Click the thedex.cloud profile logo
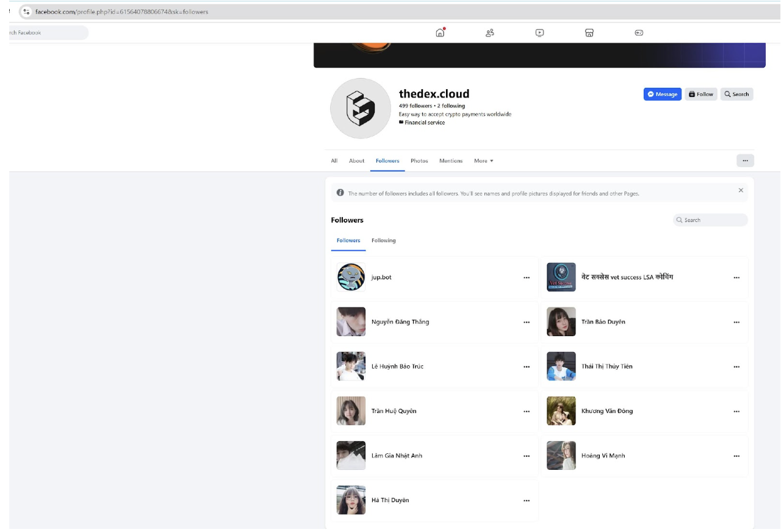This screenshot has height=532, width=781. pyautogui.click(x=360, y=108)
